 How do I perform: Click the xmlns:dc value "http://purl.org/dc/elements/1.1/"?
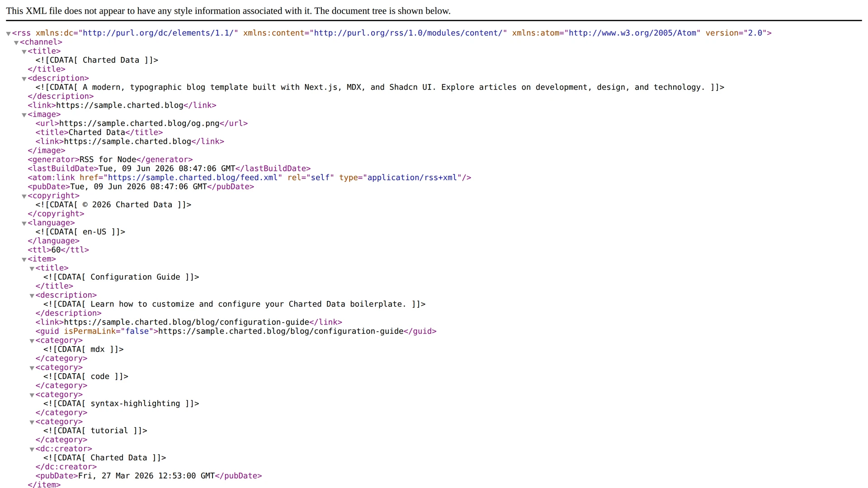(x=158, y=33)
